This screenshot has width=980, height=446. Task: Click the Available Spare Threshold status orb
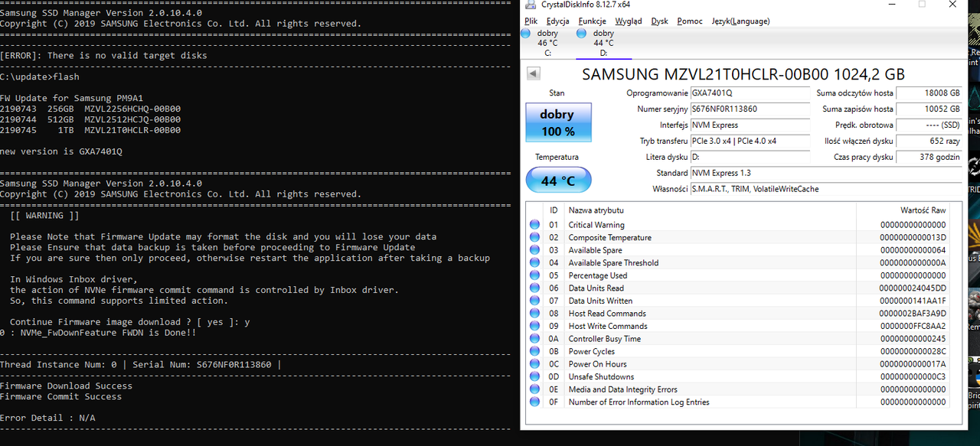[534, 262]
